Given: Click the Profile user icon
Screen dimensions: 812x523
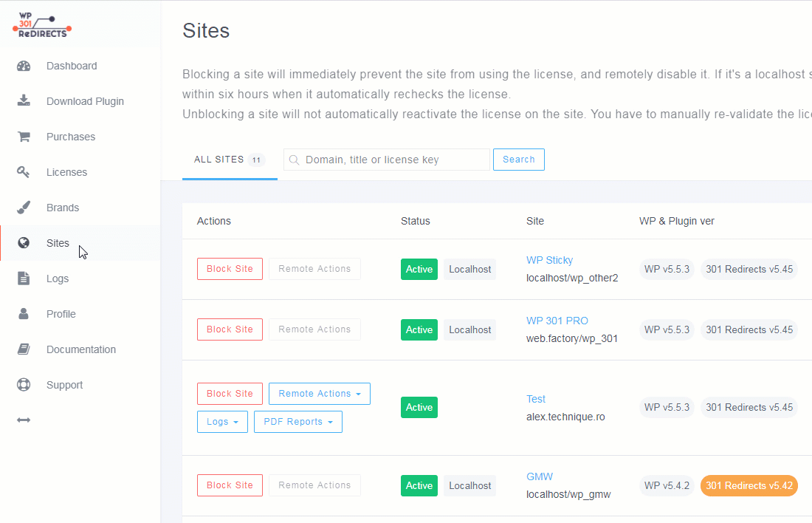Looking at the screenshot, I should point(24,314).
